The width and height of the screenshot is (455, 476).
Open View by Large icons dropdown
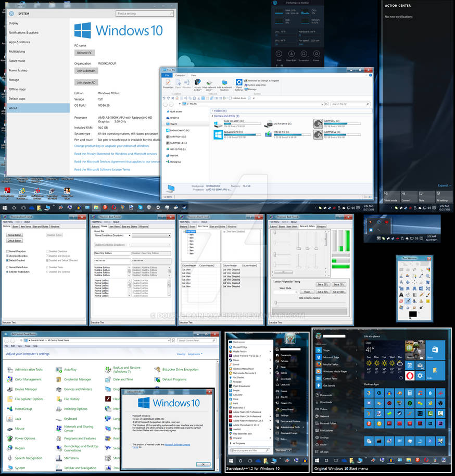coord(195,354)
